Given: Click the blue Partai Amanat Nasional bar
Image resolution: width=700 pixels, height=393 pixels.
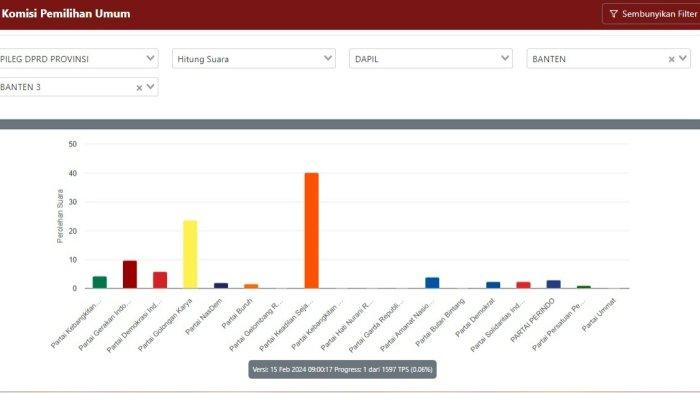Looking at the screenshot, I should [432, 283].
